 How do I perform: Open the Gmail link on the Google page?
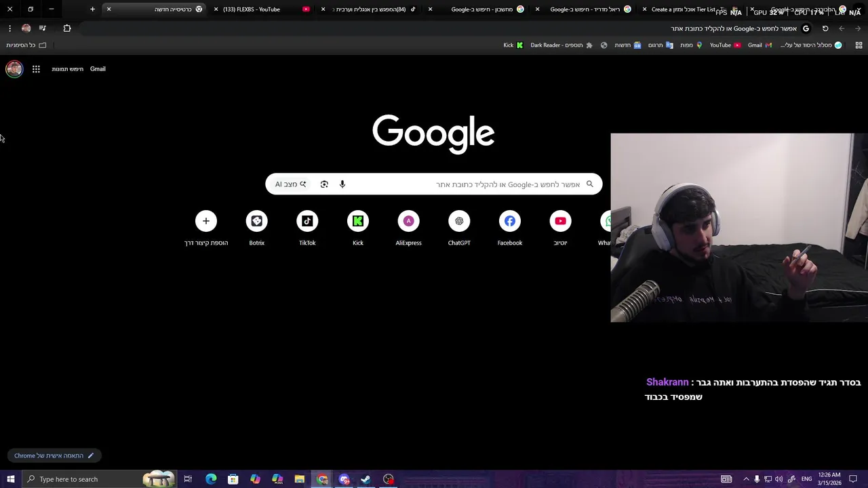click(98, 68)
